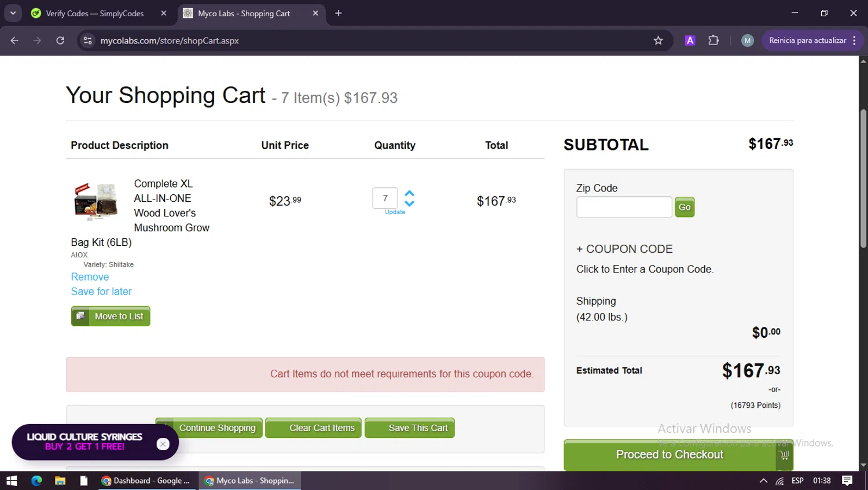
Task: Click Reinicia para actualizar button
Action: 812,40
